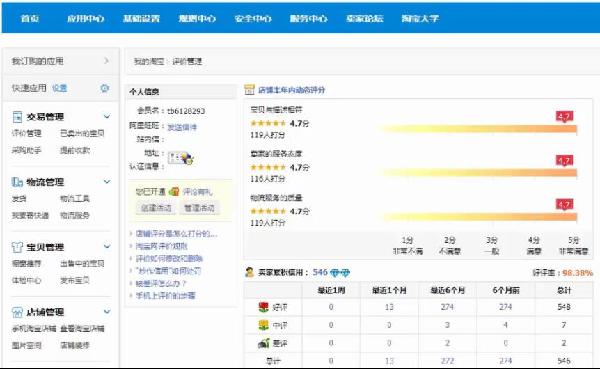The width and height of the screenshot is (600, 369).
Task: Open 物流工具 in the sidebar
Action: pos(75,198)
